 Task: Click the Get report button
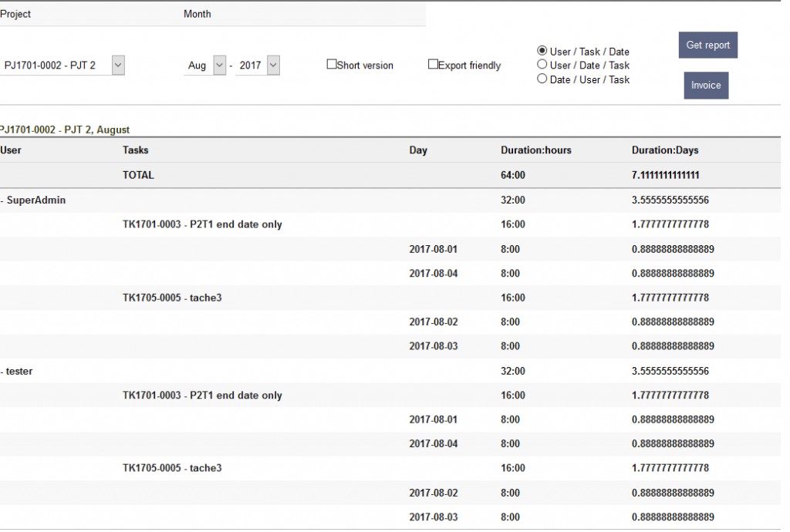(x=707, y=45)
